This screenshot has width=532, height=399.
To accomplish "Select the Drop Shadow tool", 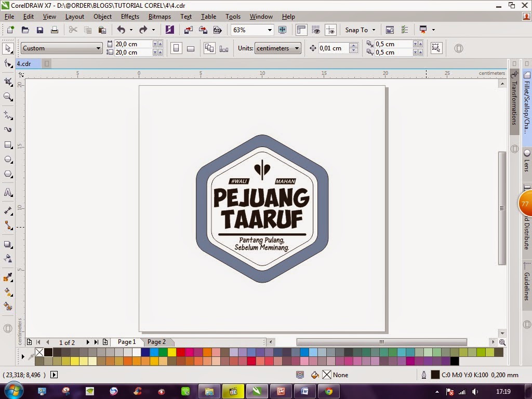I will pos(8,244).
